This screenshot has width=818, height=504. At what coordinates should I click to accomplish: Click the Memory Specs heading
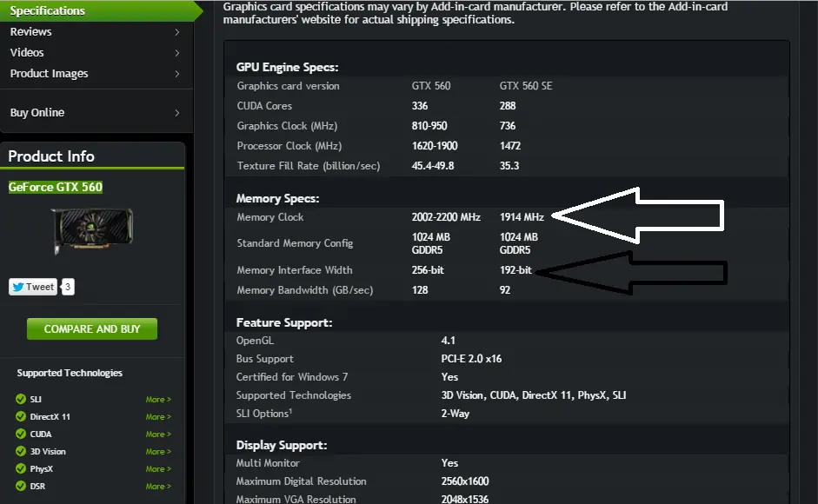pyautogui.click(x=277, y=198)
